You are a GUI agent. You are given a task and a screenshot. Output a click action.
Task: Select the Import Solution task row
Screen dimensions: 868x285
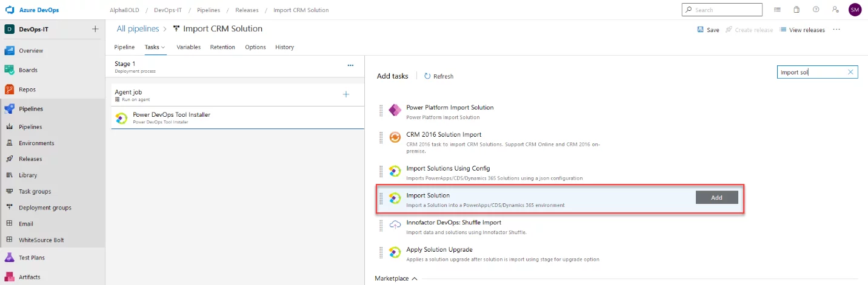(560, 200)
